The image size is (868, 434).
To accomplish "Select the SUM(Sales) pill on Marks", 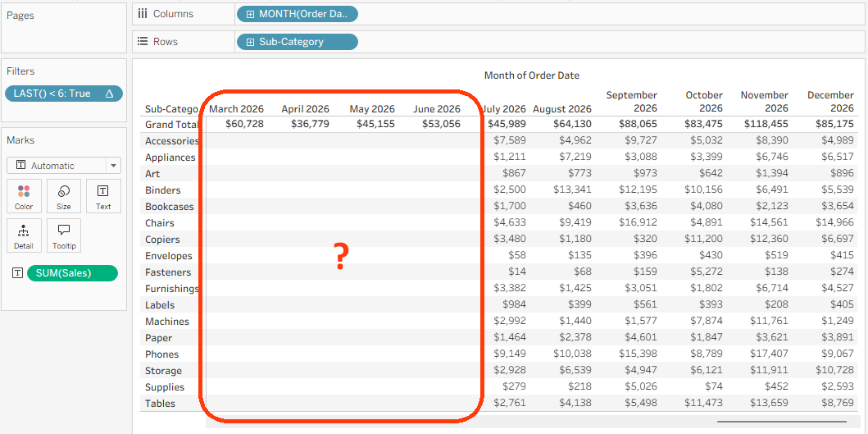I will pyautogui.click(x=72, y=272).
